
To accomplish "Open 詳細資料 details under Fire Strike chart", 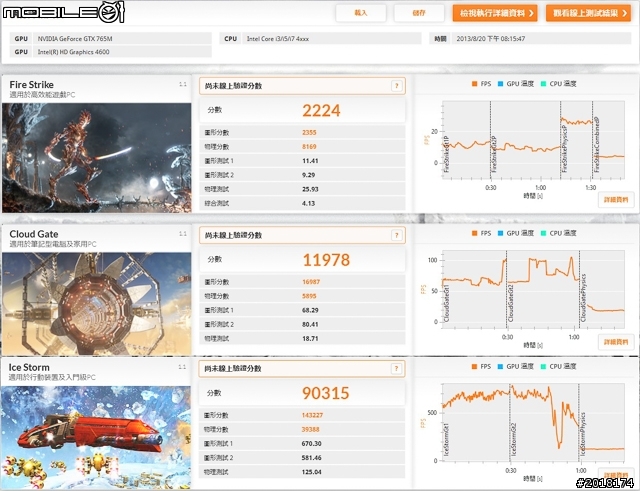I will pyautogui.click(x=616, y=200).
